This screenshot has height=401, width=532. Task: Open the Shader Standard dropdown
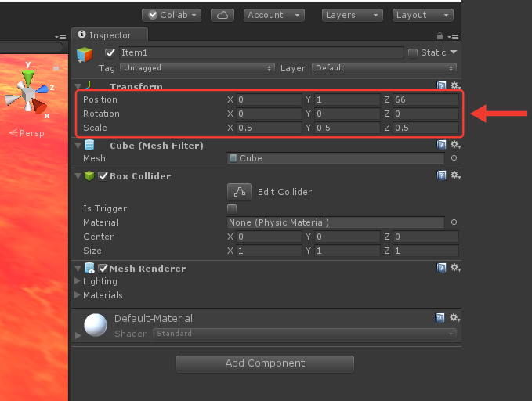pos(305,334)
